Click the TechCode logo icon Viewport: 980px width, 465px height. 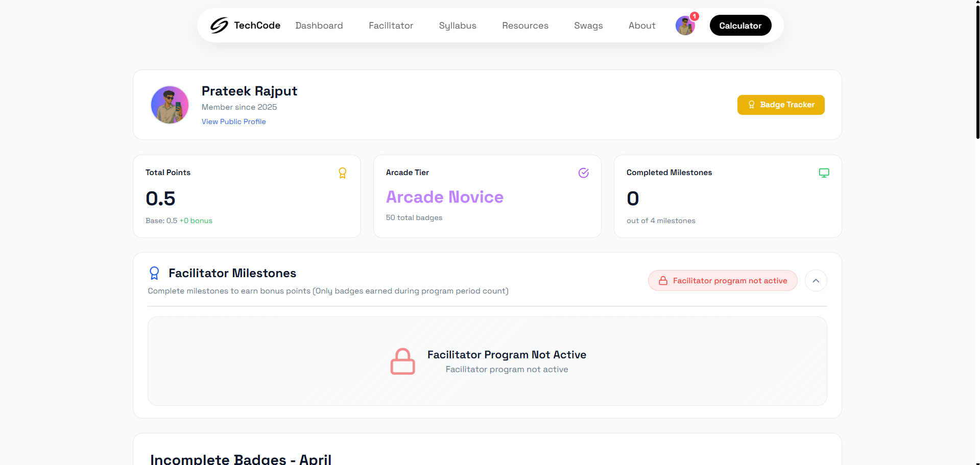pos(219,25)
